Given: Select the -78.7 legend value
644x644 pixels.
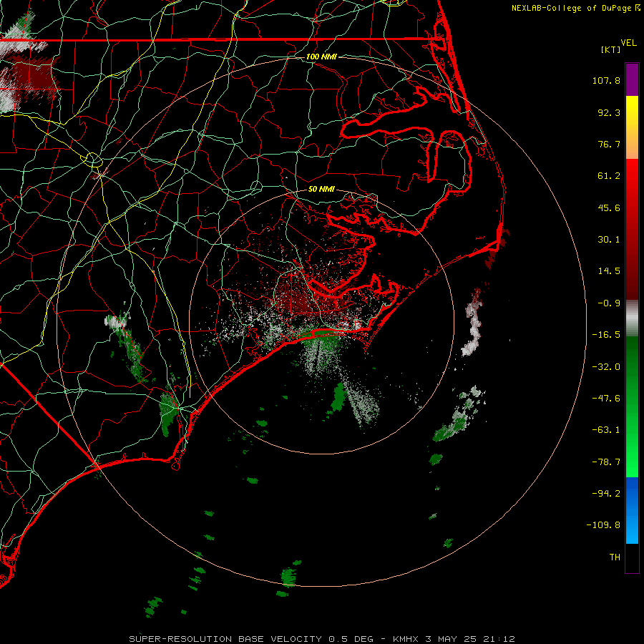Looking at the screenshot, I should pos(606,462).
